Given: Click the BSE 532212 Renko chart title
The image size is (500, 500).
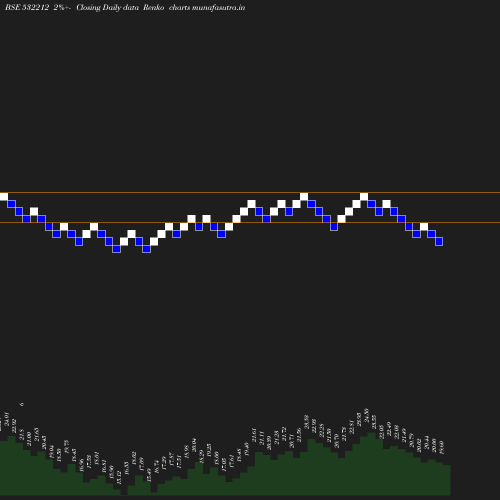Looking at the screenshot, I should coord(125,7).
